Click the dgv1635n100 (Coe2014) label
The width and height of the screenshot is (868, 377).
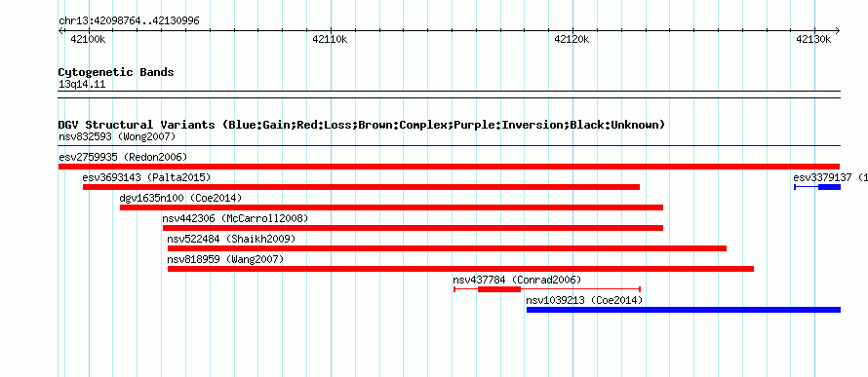[181, 198]
